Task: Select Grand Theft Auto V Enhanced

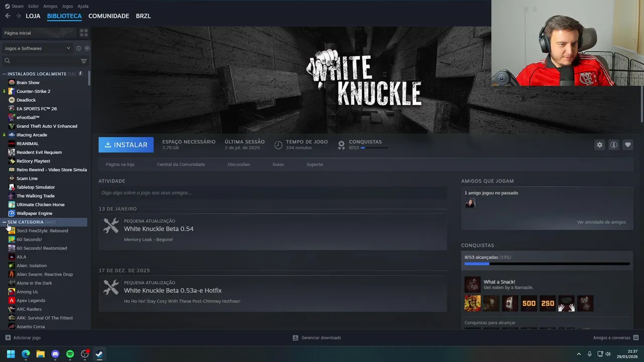Action: pyautogui.click(x=47, y=126)
